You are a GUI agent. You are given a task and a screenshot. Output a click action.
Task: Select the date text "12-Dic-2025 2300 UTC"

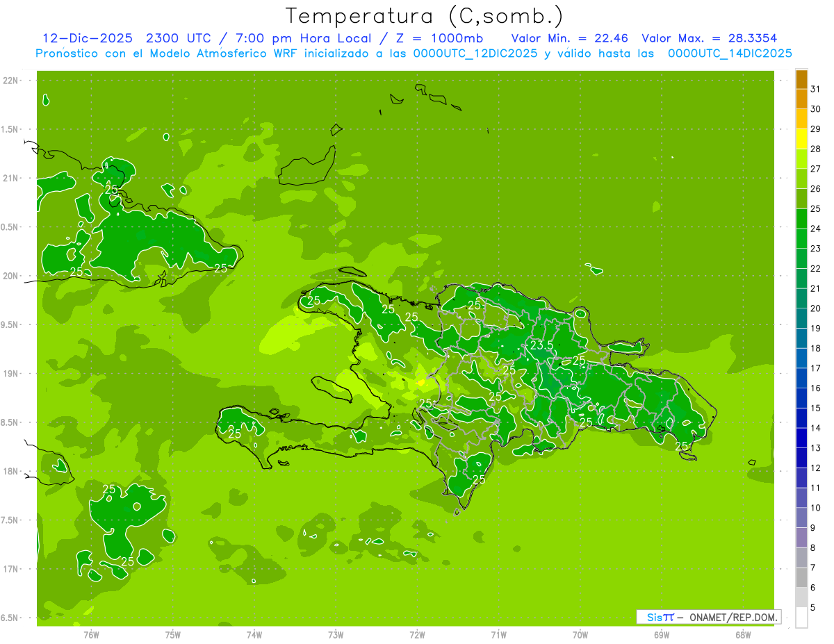126,38
